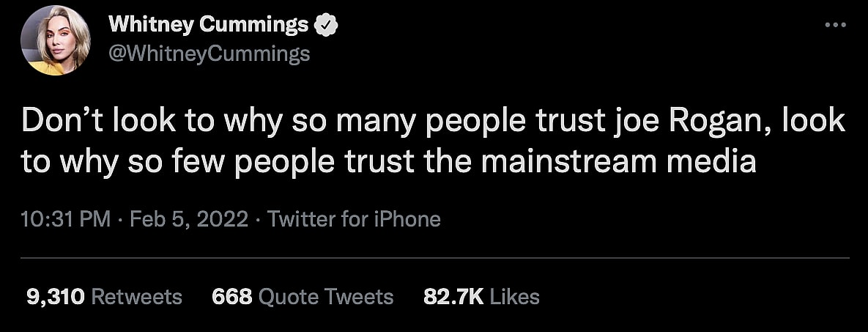Click the 9,310 retweet count number
This screenshot has height=332, width=868.
[x=56, y=296]
